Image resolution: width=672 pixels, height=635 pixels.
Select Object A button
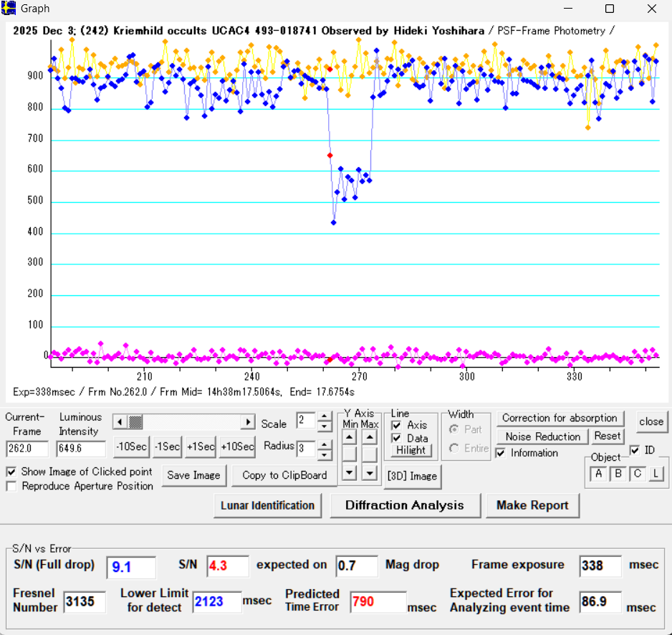(599, 474)
